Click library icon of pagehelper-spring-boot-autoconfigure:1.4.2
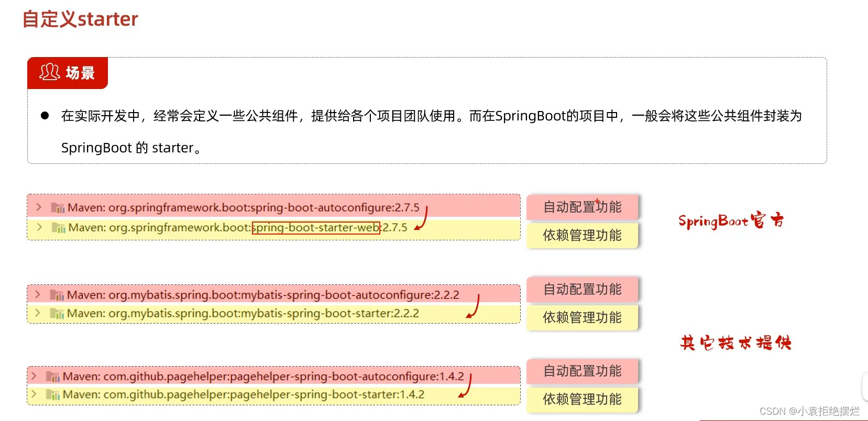The image size is (868, 421). (53, 376)
